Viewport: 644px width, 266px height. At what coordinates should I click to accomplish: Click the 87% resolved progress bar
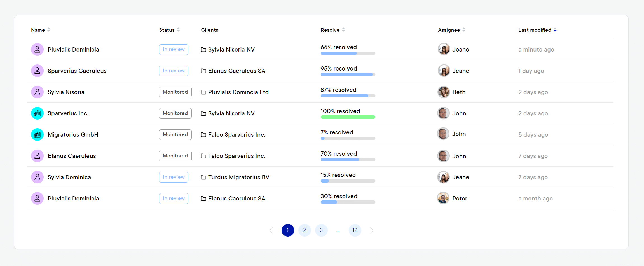[x=348, y=96]
